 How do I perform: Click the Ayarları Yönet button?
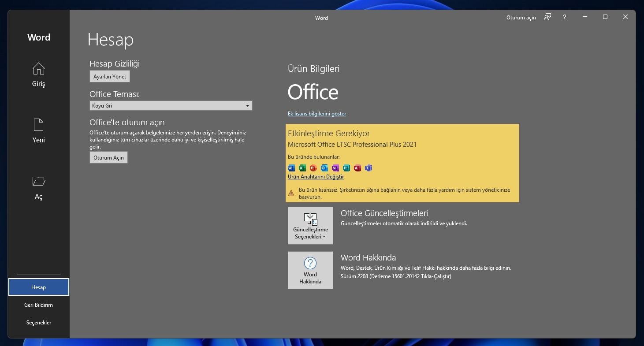[x=110, y=76]
